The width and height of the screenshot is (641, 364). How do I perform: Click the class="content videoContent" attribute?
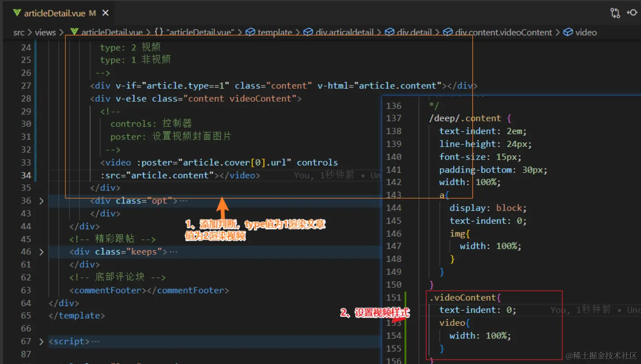[224, 99]
